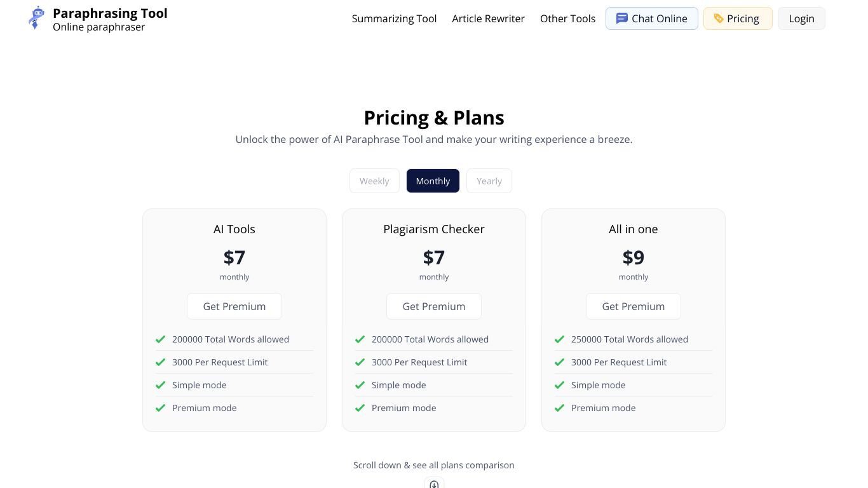This screenshot has height=488, width=868.
Task: Click the Paraphrasing Tool robot logo
Action: (x=37, y=18)
